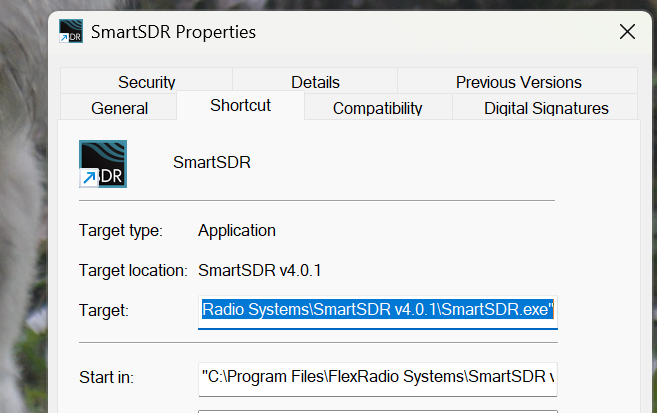The height and width of the screenshot is (413, 657).
Task: Open the Previous Versions tab
Action: 518,82
